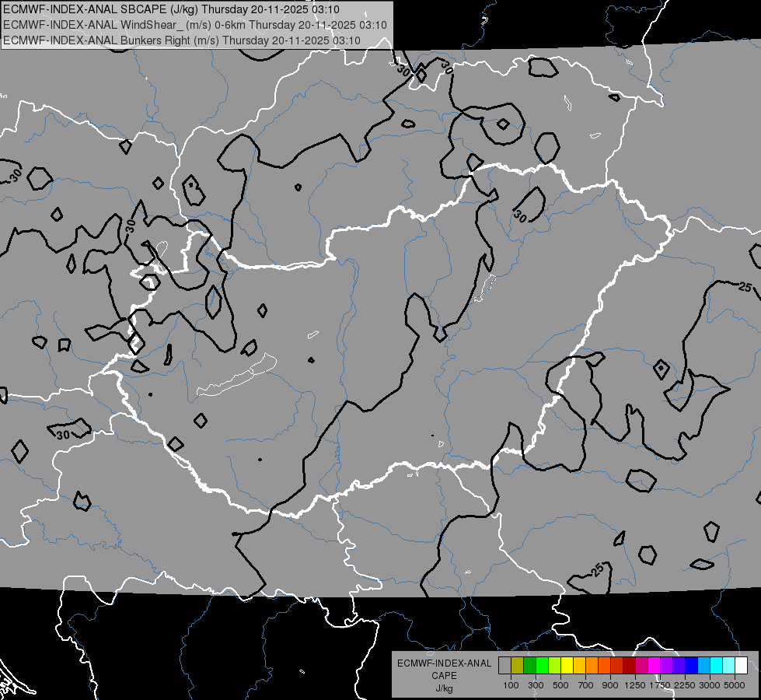Image resolution: width=761 pixels, height=700 pixels.
Task: Click the SBCAPE (J/kg) title line
Action: coord(171,9)
